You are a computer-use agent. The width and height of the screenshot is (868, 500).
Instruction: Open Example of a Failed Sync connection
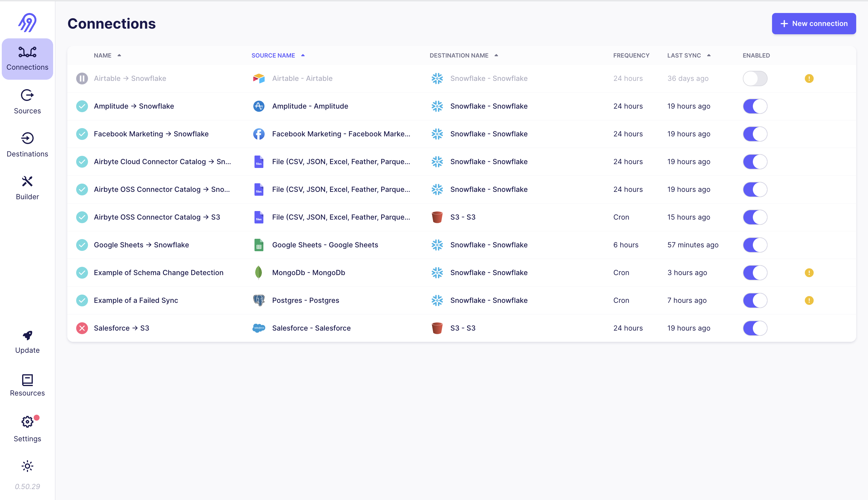coord(136,300)
